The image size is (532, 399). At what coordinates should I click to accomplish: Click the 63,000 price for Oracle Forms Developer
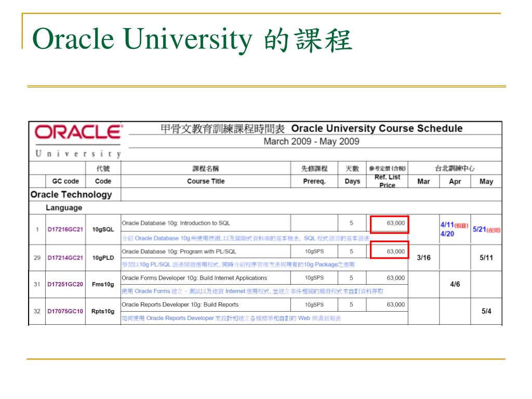[x=395, y=278]
